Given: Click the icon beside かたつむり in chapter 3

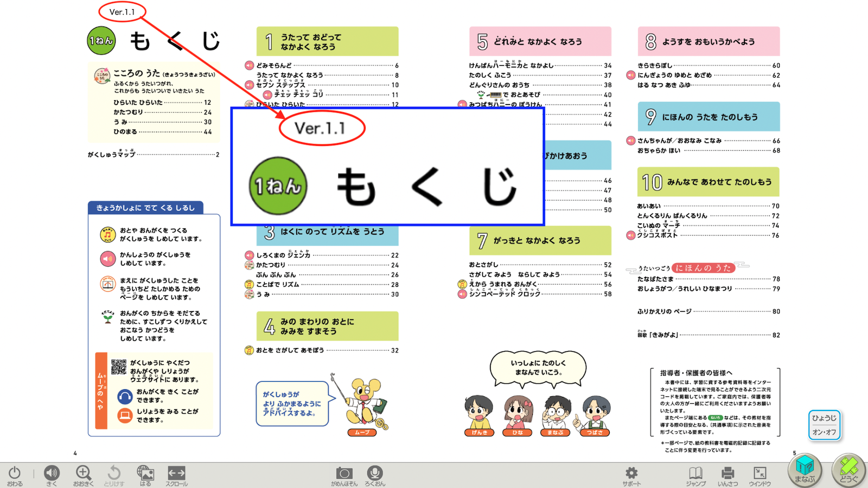Looking at the screenshot, I should pyautogui.click(x=249, y=265).
